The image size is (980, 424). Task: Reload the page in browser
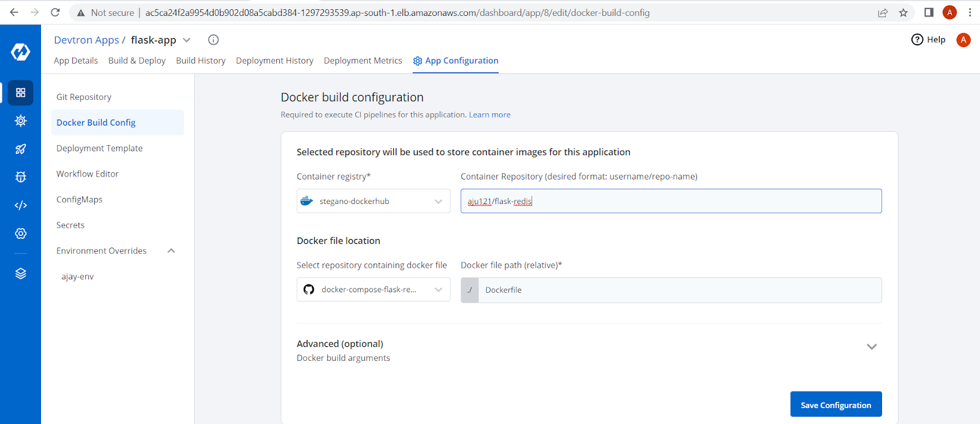click(x=55, y=13)
